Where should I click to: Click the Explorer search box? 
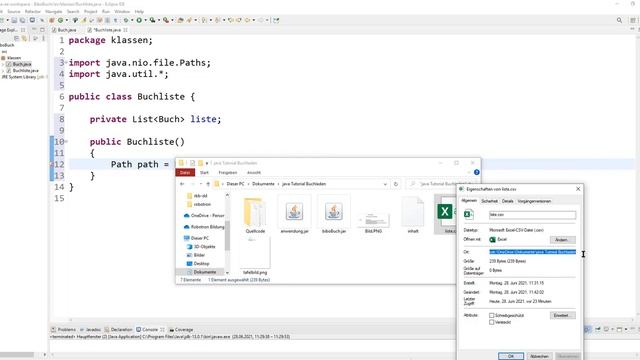pyautogui.click(x=439, y=184)
